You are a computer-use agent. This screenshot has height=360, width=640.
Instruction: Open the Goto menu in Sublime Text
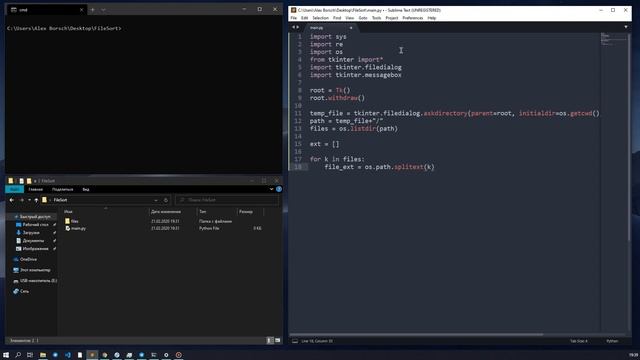pos(363,18)
